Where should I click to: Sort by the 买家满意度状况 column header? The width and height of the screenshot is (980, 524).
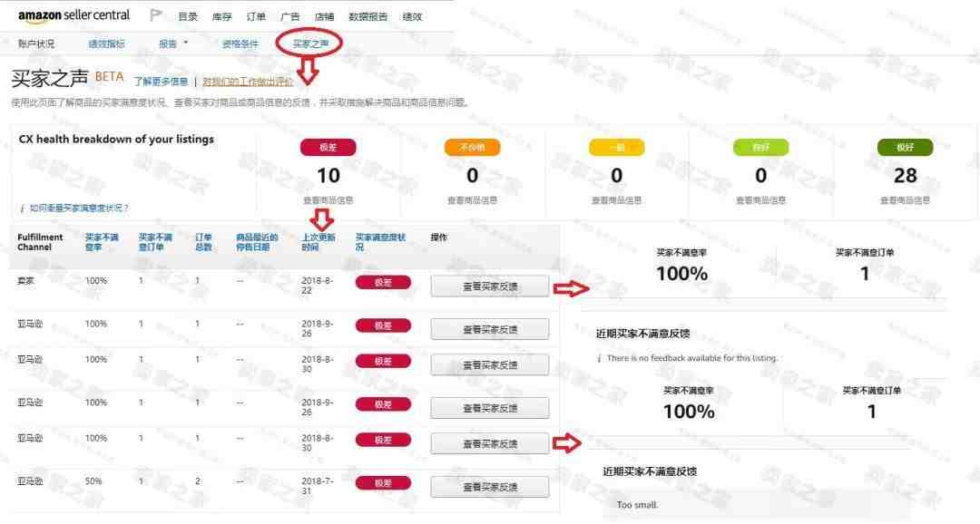(x=380, y=242)
